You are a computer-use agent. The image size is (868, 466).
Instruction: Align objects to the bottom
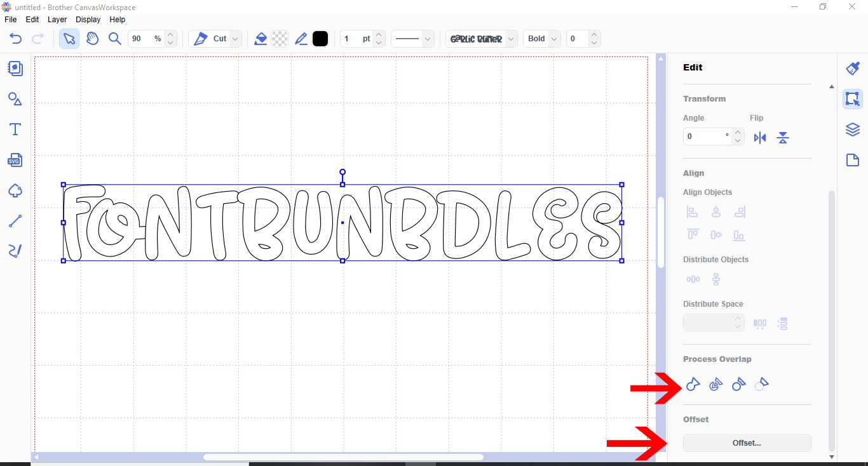coord(739,235)
